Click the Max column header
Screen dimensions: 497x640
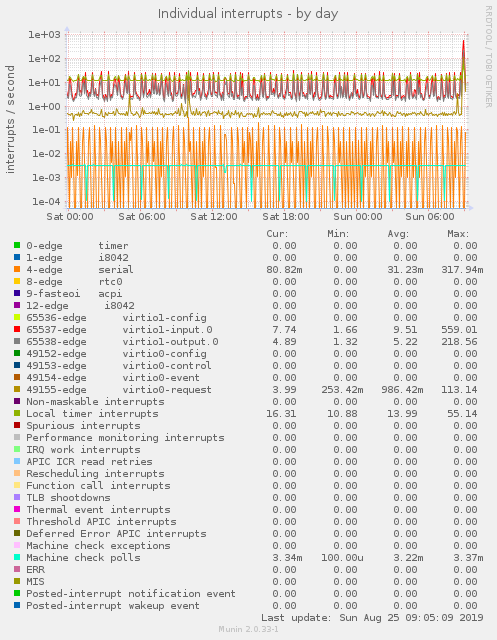point(458,234)
